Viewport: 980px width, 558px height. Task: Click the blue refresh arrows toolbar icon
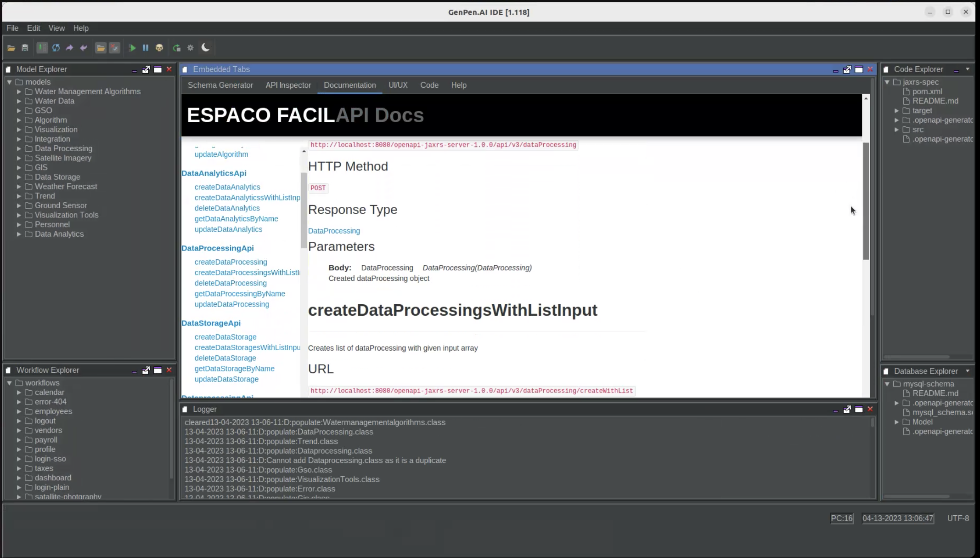tap(56, 48)
